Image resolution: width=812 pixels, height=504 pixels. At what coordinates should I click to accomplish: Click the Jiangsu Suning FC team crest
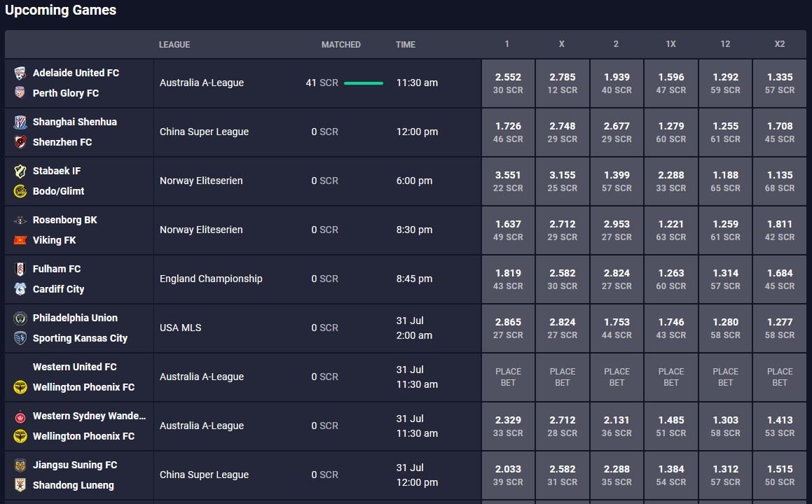[20, 465]
